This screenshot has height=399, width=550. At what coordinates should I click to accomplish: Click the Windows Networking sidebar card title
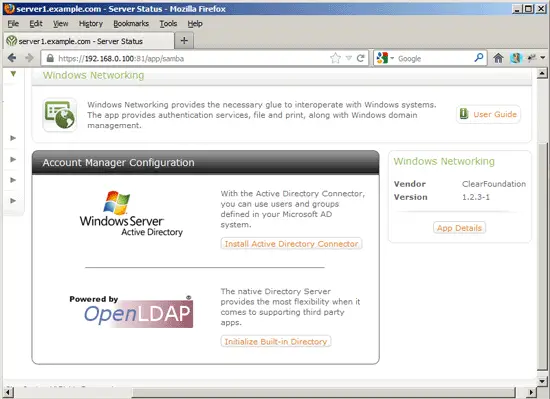[444, 161]
